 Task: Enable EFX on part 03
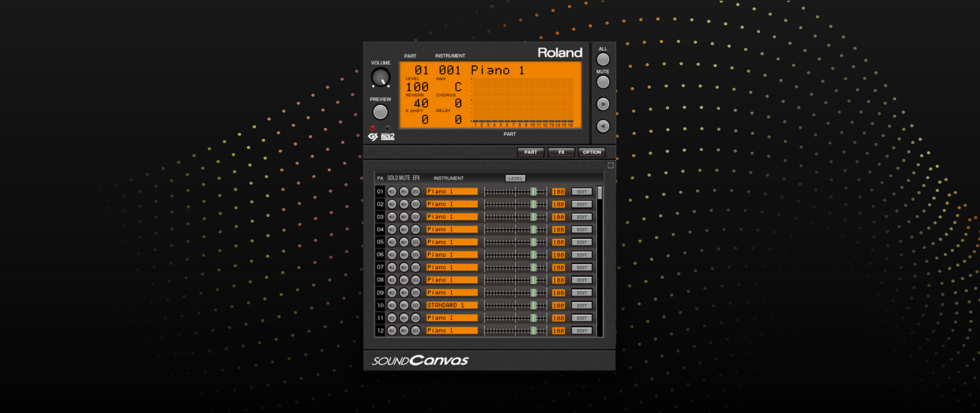[x=416, y=217]
